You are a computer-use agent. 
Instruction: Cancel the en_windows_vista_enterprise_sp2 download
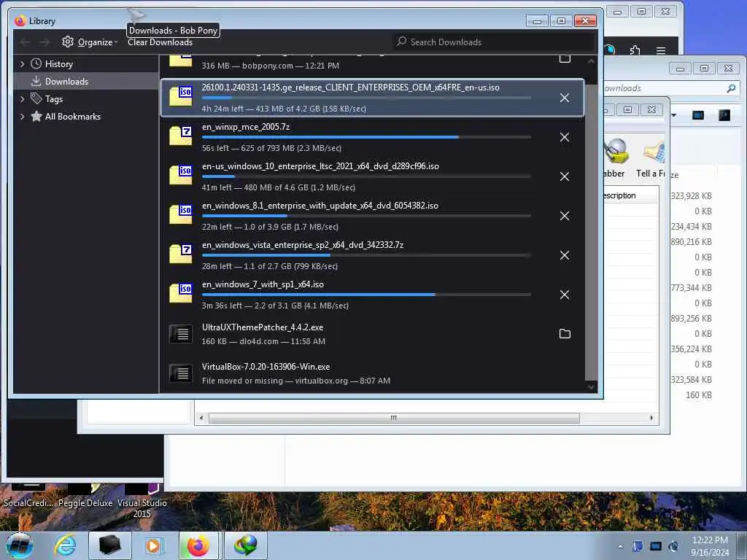565,256
